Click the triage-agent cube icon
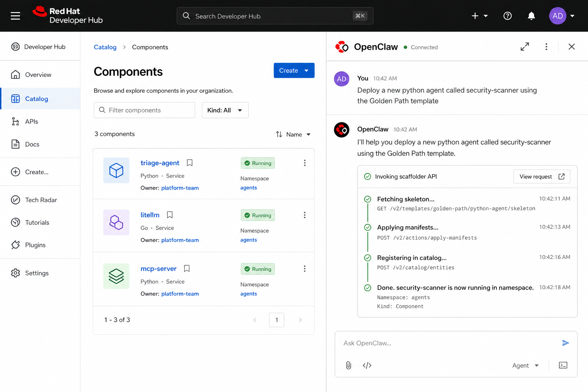 tap(116, 170)
